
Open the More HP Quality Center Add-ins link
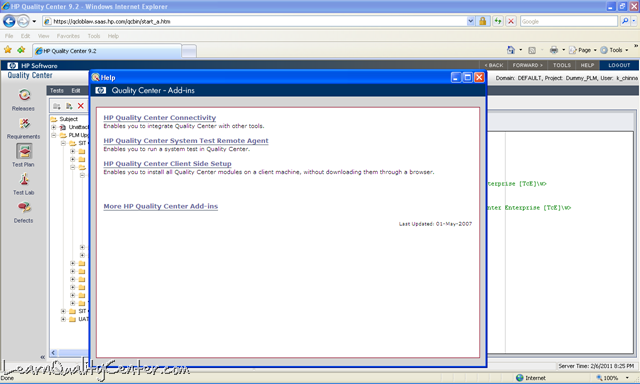tap(160, 206)
